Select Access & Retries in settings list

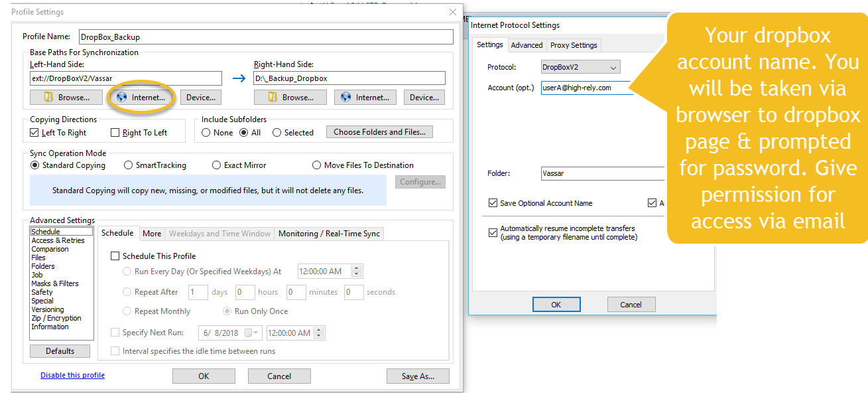click(x=62, y=240)
